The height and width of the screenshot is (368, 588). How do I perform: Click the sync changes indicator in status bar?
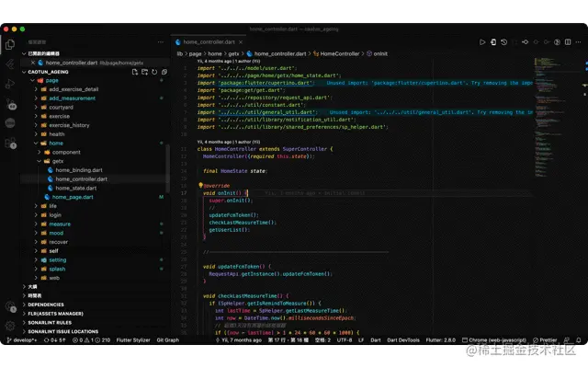55,339
